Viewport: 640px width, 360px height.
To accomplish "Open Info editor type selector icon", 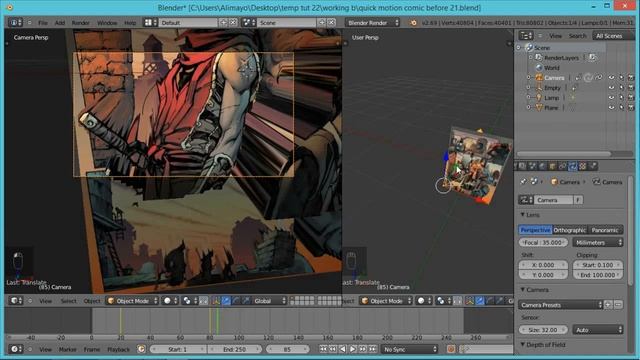I will 15,22.
